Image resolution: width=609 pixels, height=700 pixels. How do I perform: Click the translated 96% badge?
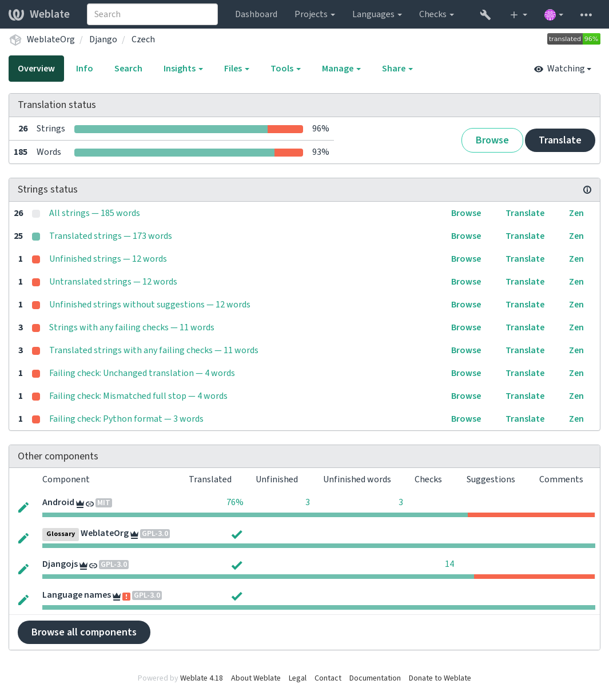pyautogui.click(x=574, y=39)
